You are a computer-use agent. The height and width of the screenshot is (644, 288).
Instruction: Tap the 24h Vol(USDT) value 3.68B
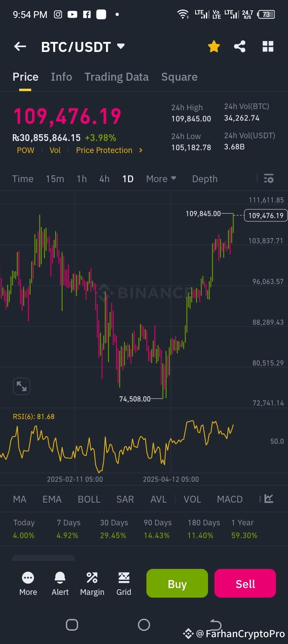tap(234, 147)
